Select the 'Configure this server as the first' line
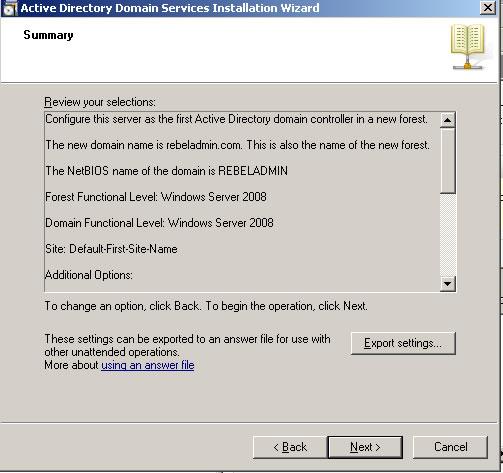 click(x=236, y=119)
